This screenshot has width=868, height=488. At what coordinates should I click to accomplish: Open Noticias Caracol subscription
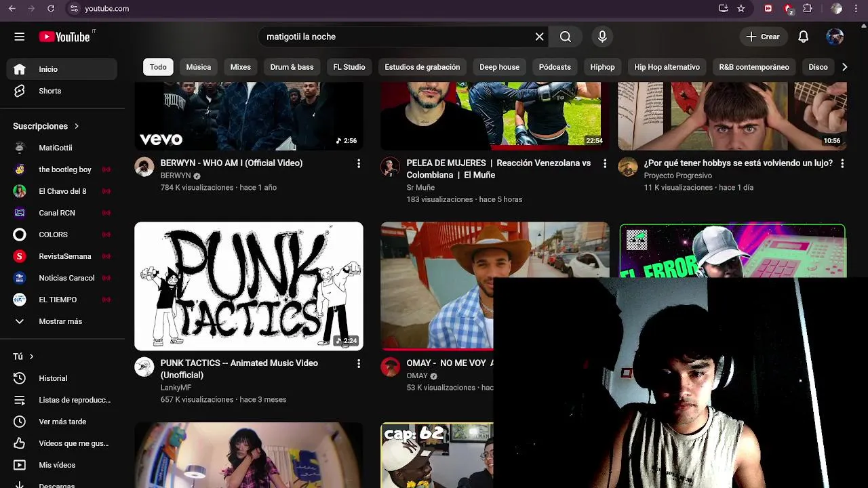pyautogui.click(x=62, y=278)
